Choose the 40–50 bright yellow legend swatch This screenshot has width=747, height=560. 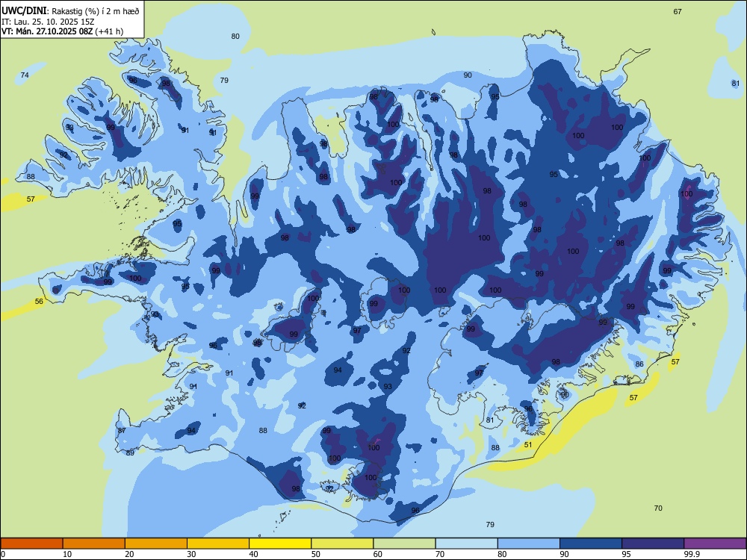pyautogui.click(x=280, y=544)
